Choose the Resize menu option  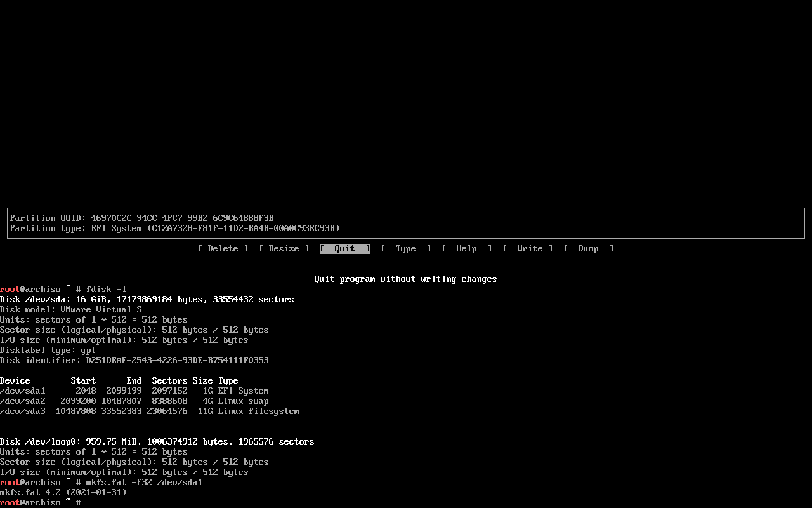284,249
